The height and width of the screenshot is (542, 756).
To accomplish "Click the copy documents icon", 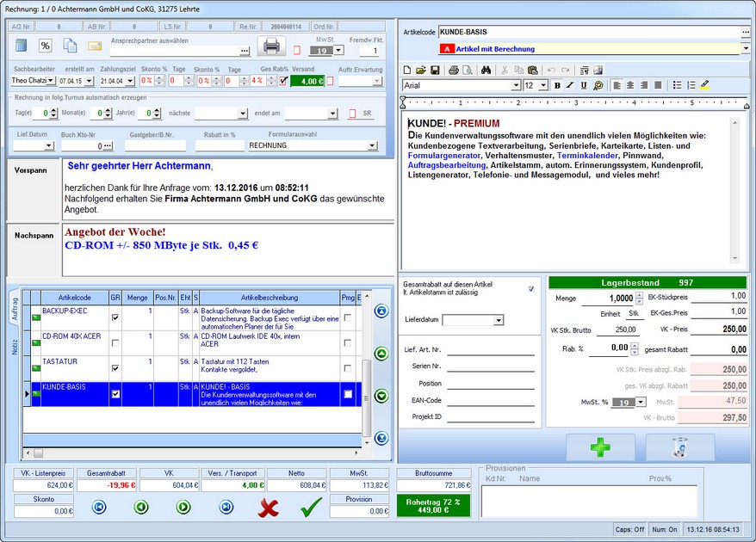I will [x=71, y=46].
